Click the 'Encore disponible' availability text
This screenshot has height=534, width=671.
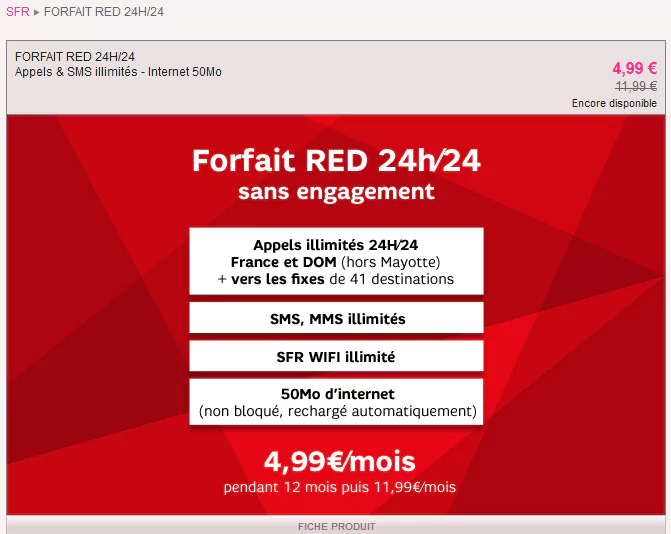coord(614,103)
